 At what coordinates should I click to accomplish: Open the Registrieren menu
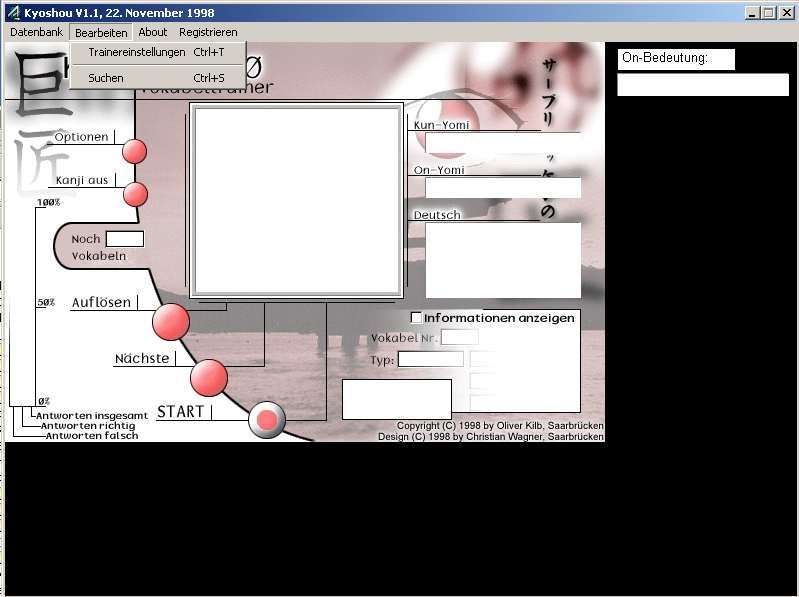coord(208,32)
